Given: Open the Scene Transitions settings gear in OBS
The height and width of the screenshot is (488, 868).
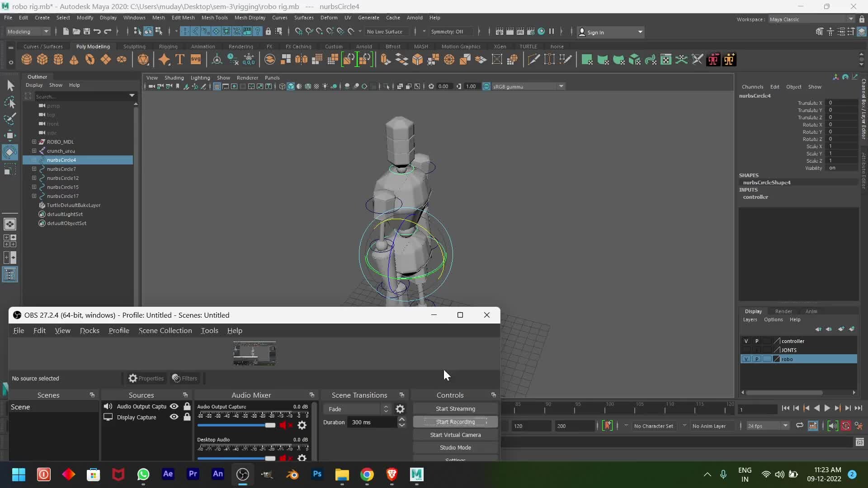Looking at the screenshot, I should (400, 409).
